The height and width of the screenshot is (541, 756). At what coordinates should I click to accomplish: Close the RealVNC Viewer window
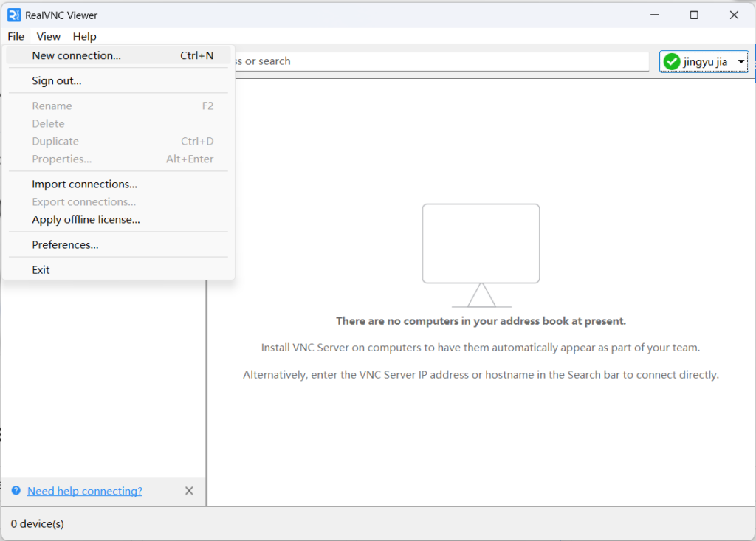coord(734,15)
